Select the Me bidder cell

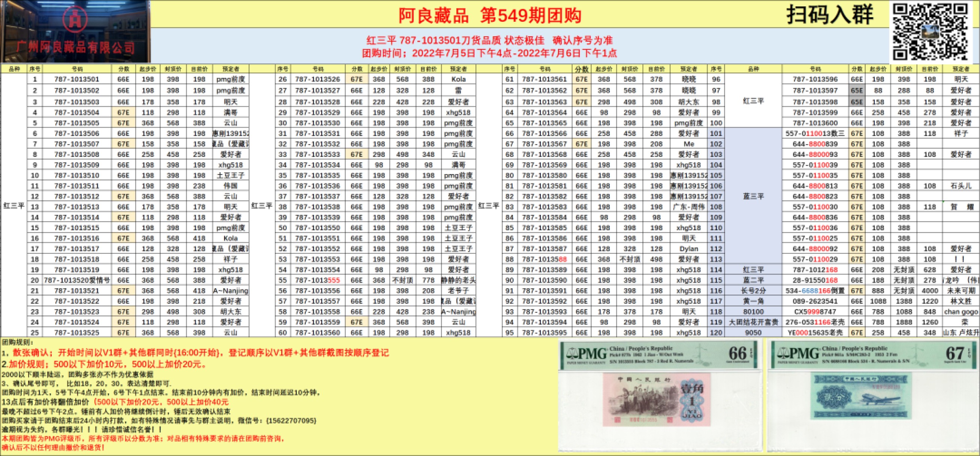688,144
